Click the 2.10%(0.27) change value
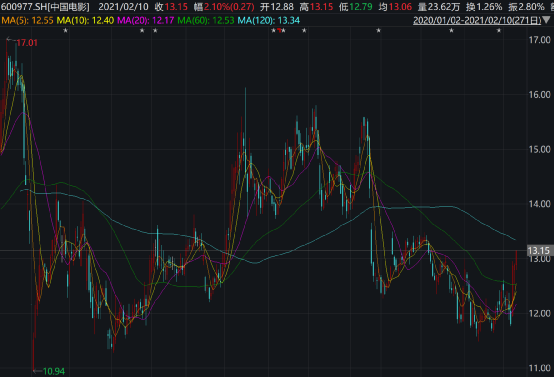 pos(229,7)
